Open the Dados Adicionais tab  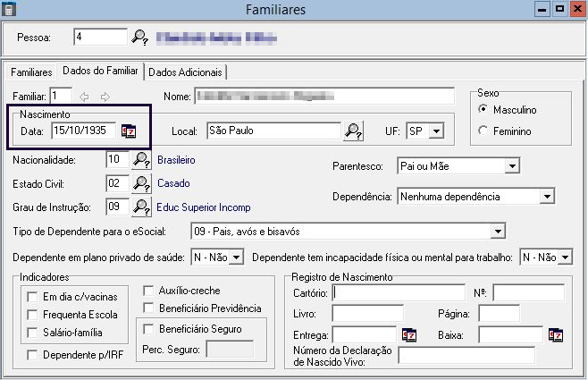(185, 72)
